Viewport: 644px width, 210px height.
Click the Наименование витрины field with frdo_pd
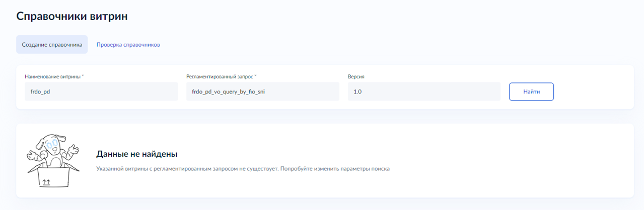coord(101,92)
